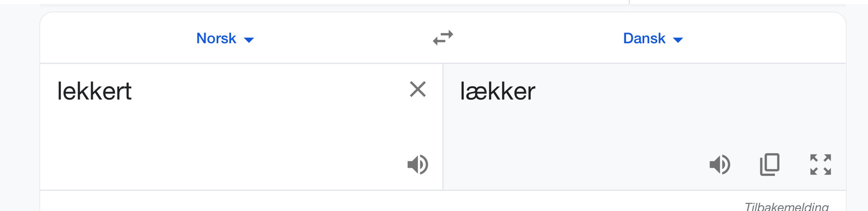Viewport: 868px width, 211px height.
Task: Open the Tilbakemelding feedback link
Action: pos(786,206)
